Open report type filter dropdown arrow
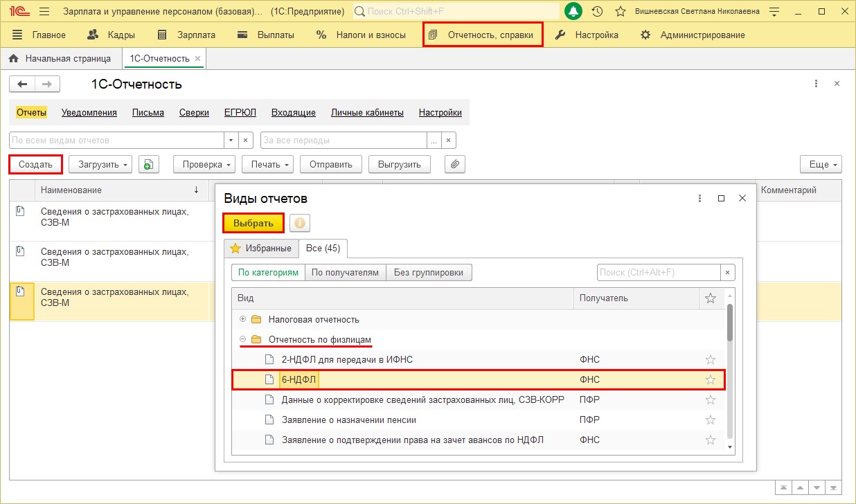This screenshot has width=856, height=504. pos(232,141)
